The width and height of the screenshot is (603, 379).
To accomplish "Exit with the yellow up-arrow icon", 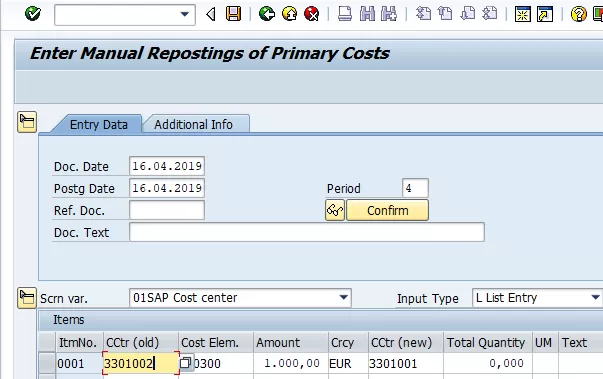I will (290, 14).
